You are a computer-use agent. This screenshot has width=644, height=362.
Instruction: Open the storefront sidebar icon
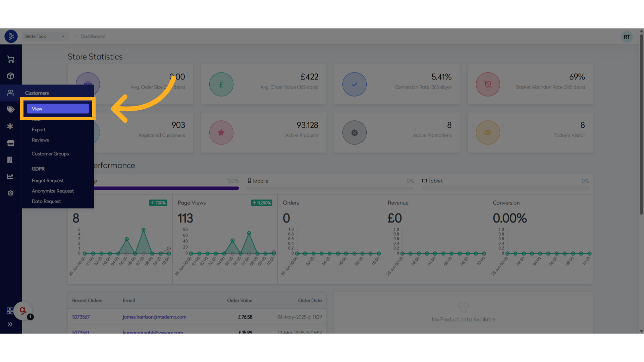pos(11,143)
